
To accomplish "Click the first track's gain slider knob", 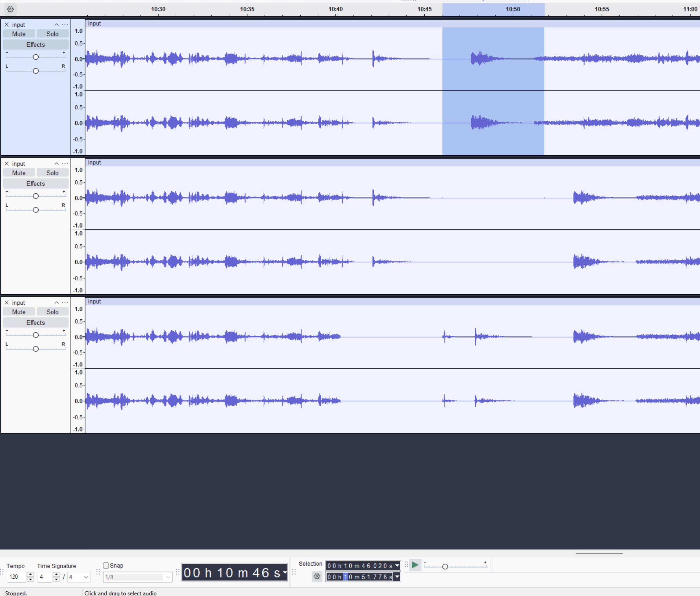I will pyautogui.click(x=35, y=57).
